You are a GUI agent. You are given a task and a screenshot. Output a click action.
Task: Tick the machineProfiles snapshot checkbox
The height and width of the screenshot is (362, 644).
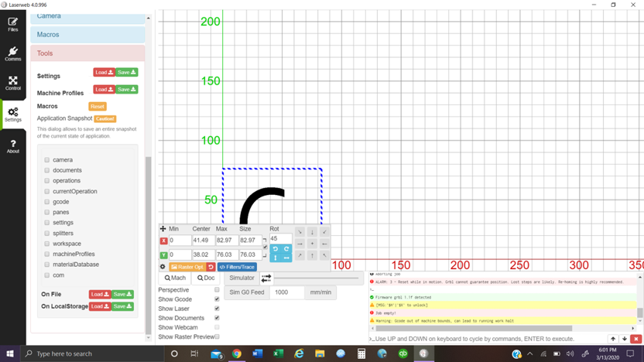tap(46, 254)
